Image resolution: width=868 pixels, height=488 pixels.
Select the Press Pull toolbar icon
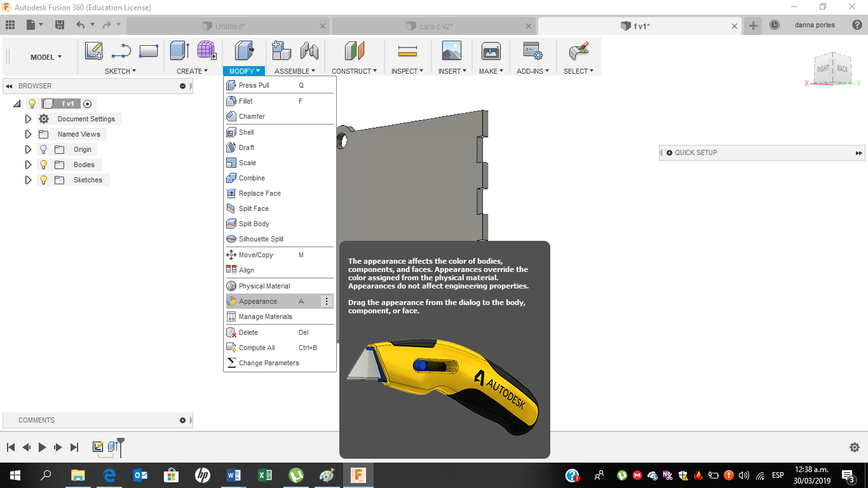point(244,51)
